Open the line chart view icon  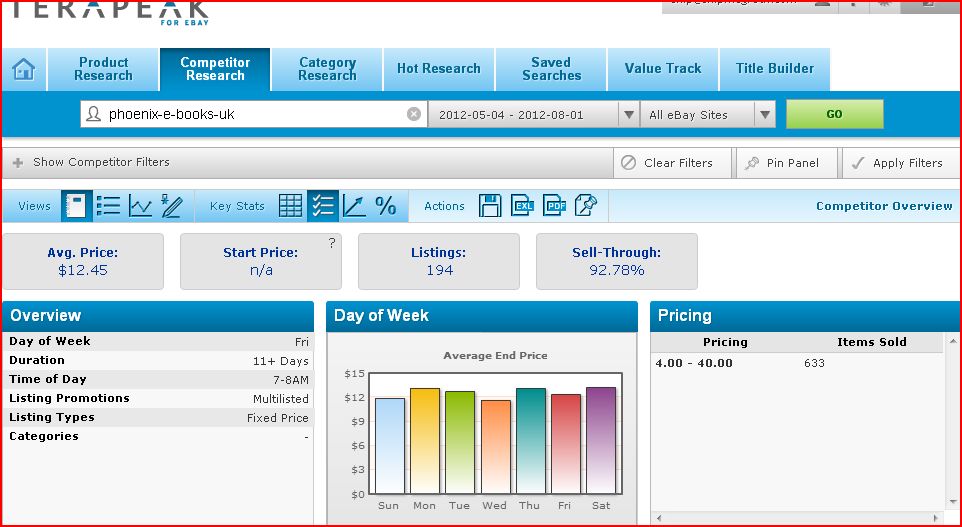140,206
